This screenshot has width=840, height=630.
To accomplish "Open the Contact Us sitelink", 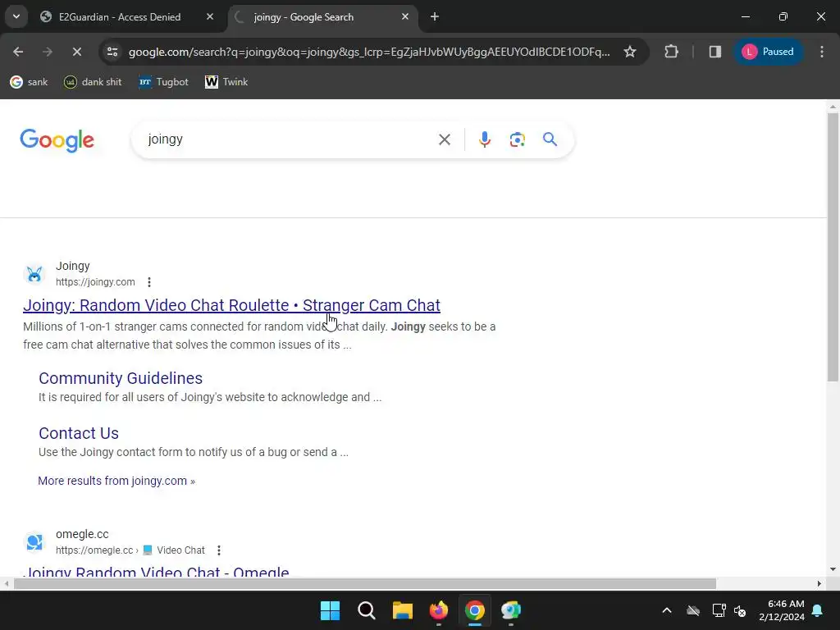I will coord(79,433).
